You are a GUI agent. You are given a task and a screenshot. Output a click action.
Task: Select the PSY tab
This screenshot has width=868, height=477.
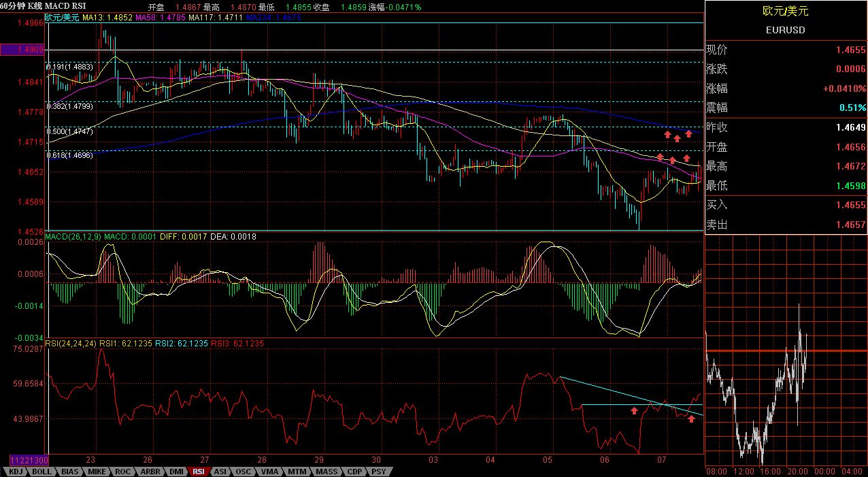tap(378, 471)
